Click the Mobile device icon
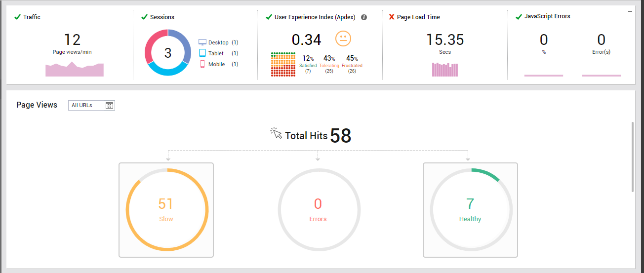Screen dimensions: 644x273 click(x=202, y=64)
